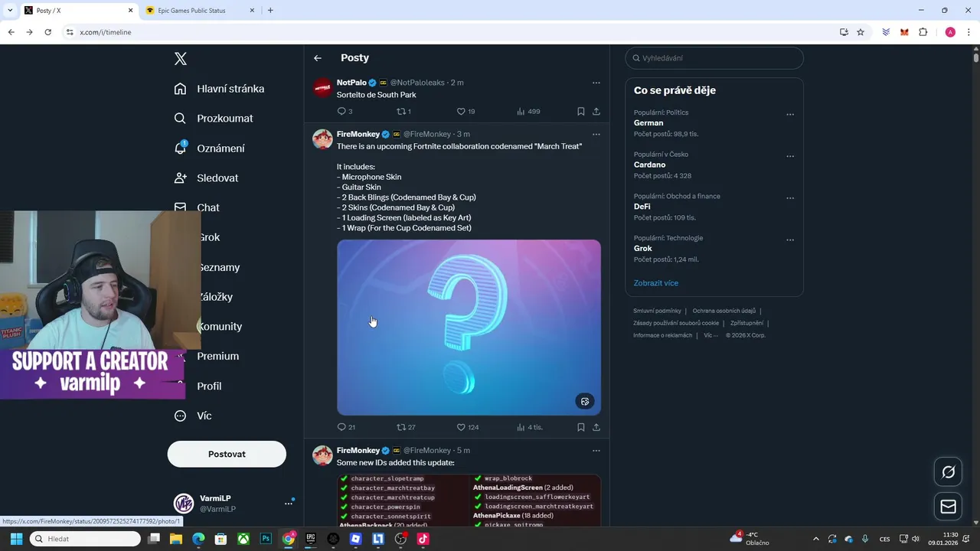This screenshot has height=551, width=980.
Task: Open Smluvní podmínky footer link
Action: point(657,311)
